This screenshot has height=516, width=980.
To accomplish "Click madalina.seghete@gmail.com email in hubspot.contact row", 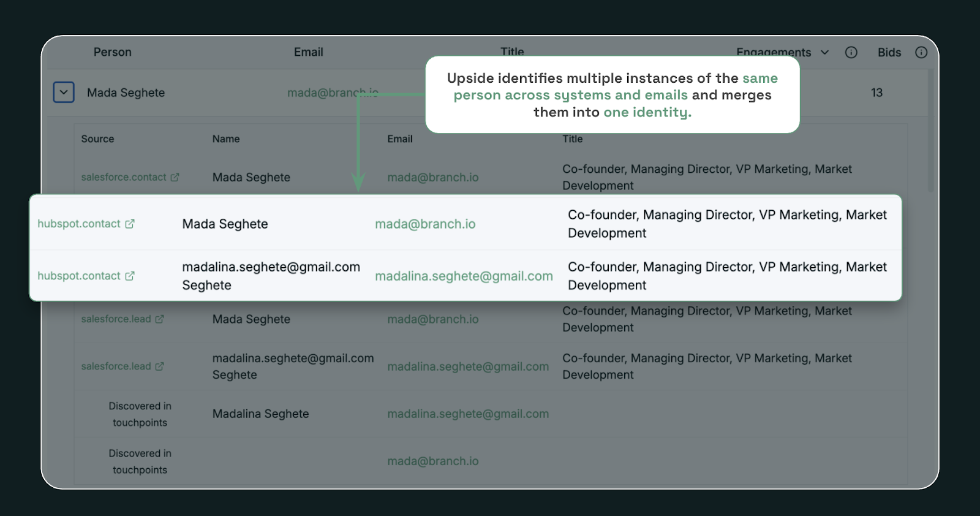I will [x=464, y=276].
